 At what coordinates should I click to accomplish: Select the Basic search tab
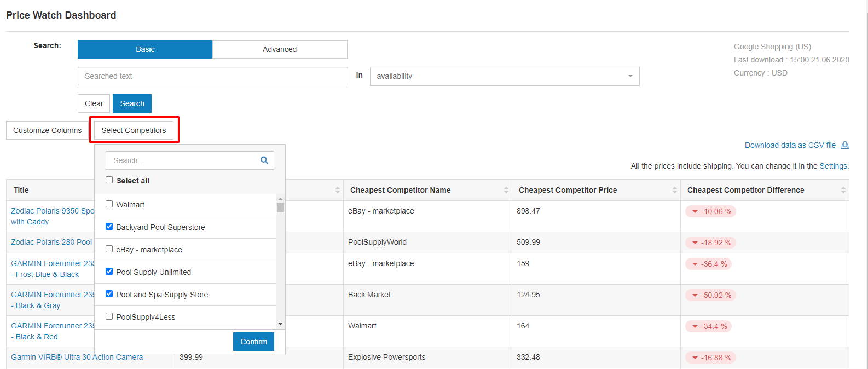[x=145, y=49]
